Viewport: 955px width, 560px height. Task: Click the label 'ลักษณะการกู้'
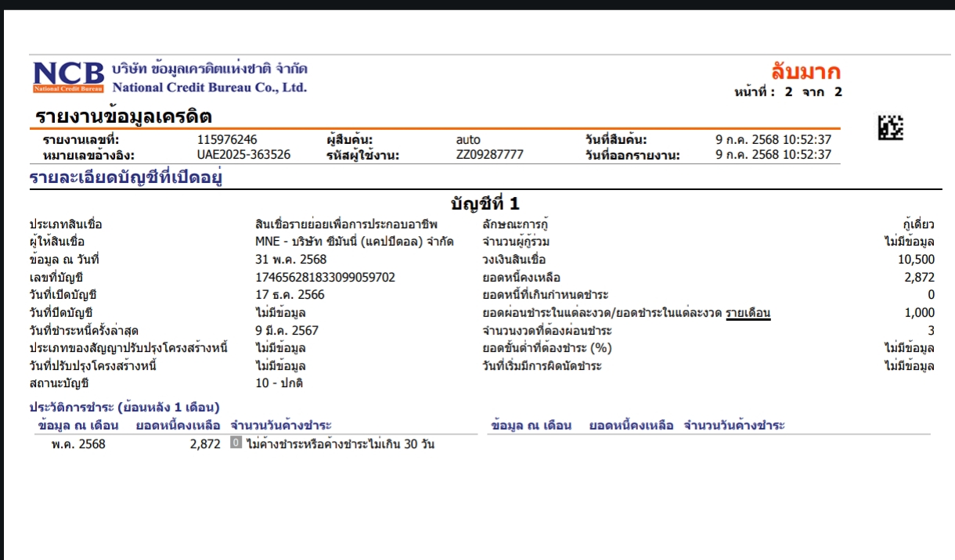(514, 224)
